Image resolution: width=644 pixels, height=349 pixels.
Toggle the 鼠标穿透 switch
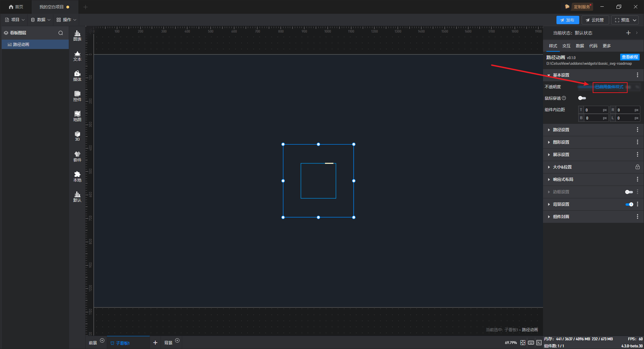coord(582,98)
